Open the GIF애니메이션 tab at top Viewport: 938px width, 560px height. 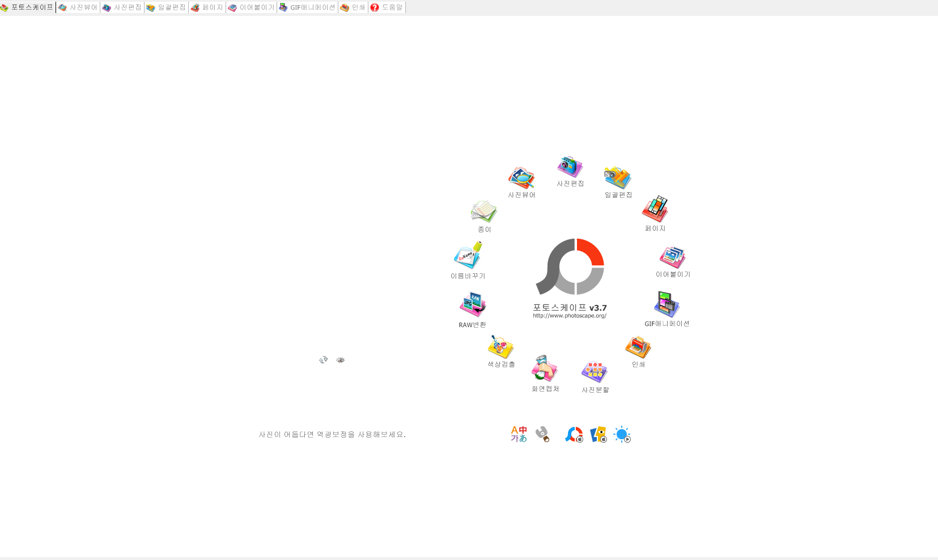[x=308, y=7]
